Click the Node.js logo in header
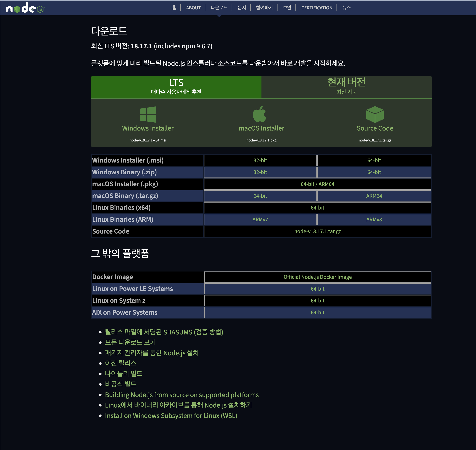476x450 pixels. coord(25,8)
